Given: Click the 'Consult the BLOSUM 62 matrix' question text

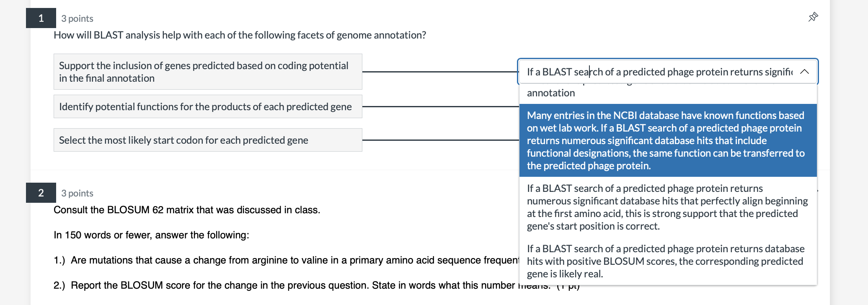Looking at the screenshot, I should (187, 210).
